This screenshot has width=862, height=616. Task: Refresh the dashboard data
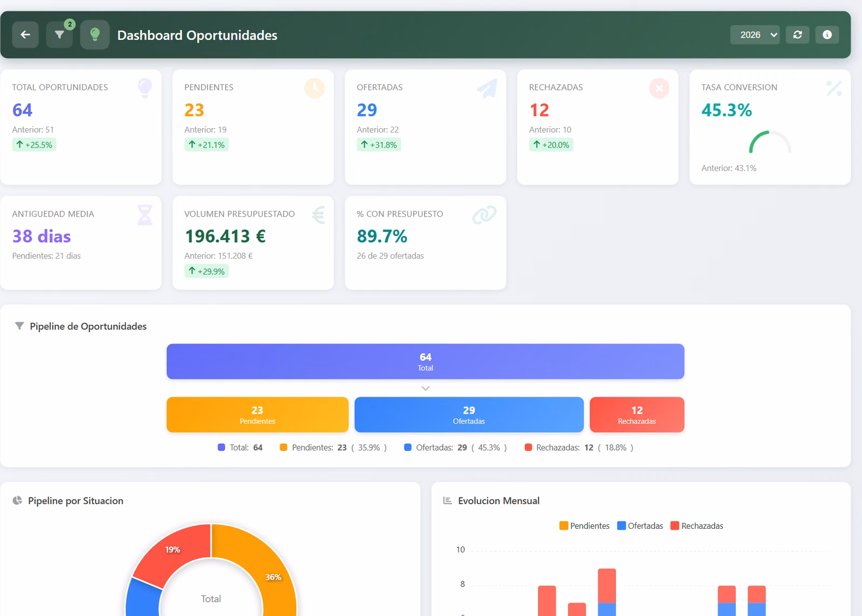tap(797, 35)
